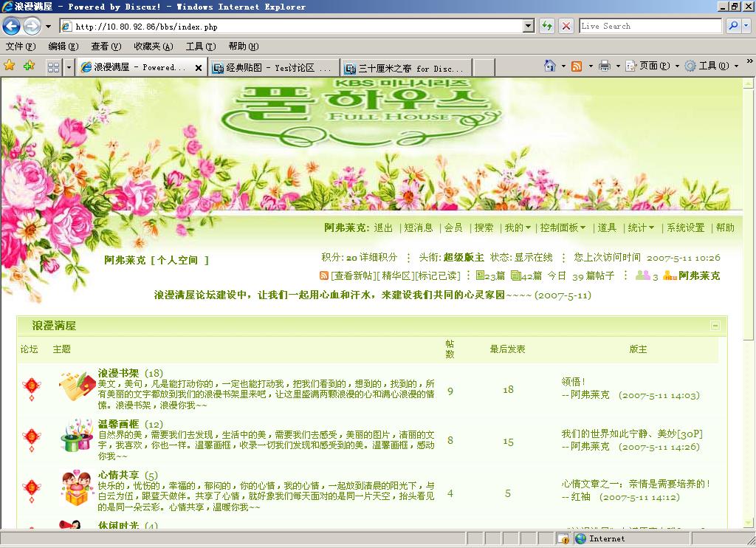Click the browser Forward arrow button

[x=32, y=26]
